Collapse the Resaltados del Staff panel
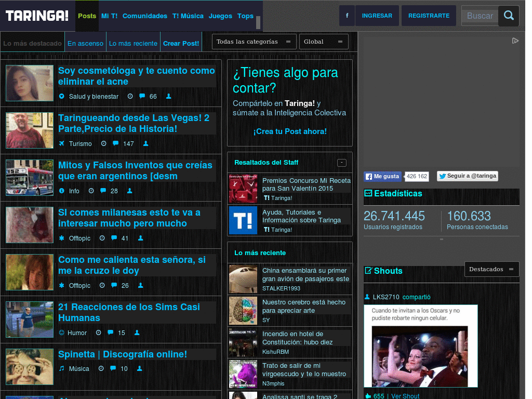 point(342,163)
